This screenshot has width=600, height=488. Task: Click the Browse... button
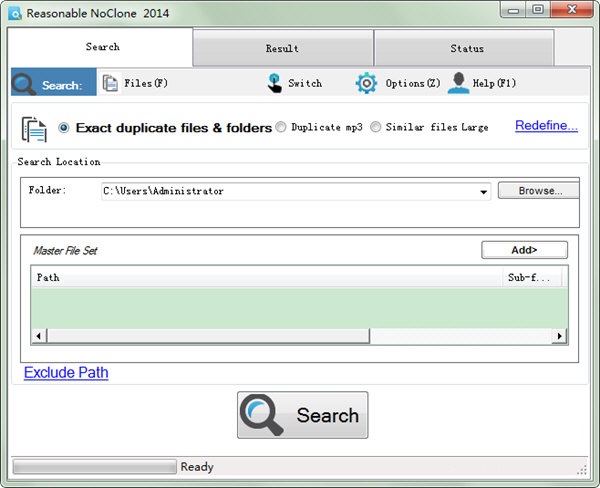[539, 191]
